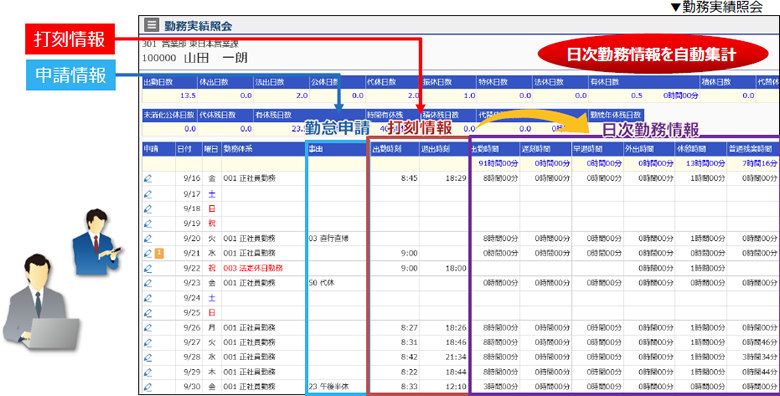Edit the application for the 9/19 row
The height and width of the screenshot is (396, 780).
[x=148, y=223]
